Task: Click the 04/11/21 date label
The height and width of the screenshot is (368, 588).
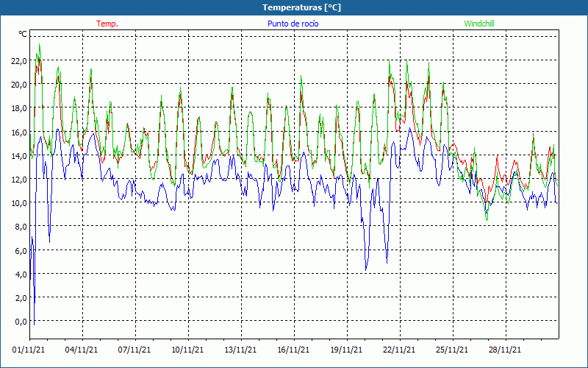Action: point(82,350)
